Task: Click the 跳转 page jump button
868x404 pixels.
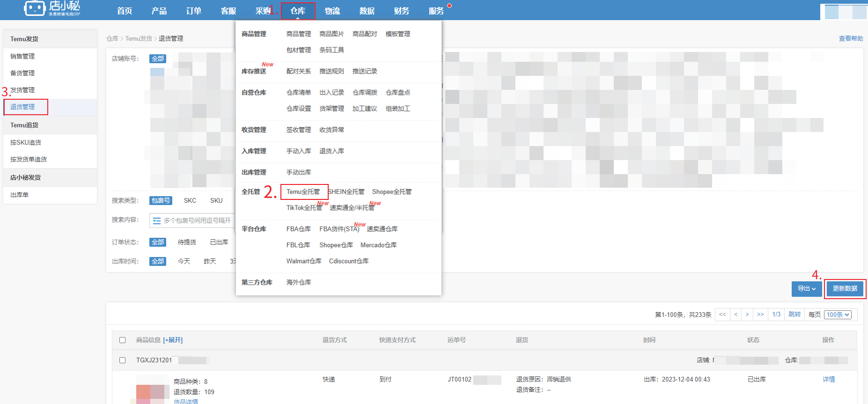Action: coord(794,315)
